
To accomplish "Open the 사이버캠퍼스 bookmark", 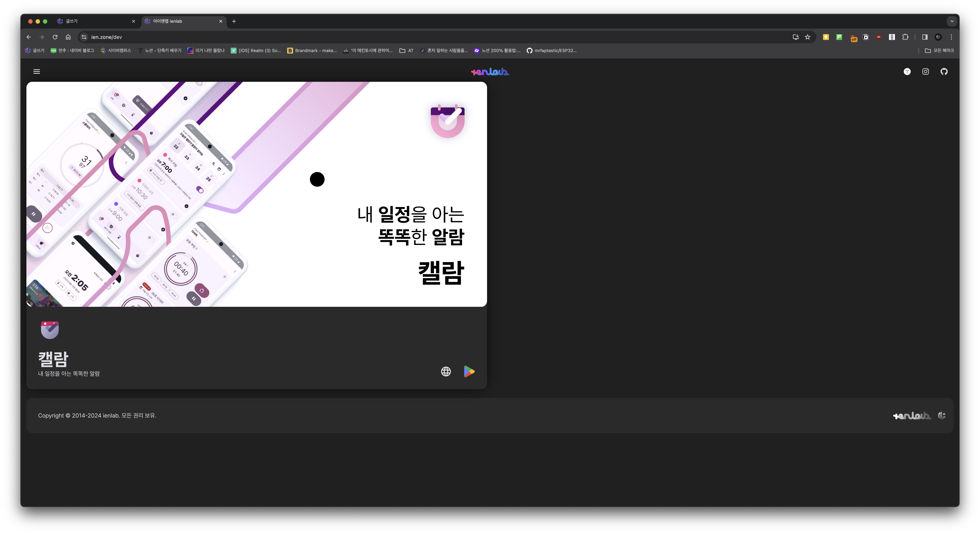I will pos(116,51).
